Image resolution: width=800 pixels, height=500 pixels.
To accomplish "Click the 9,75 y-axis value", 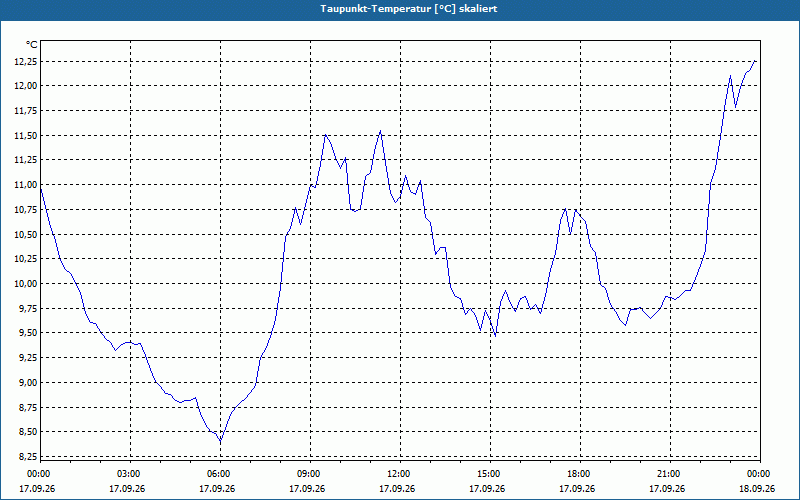I will pyautogui.click(x=30, y=309).
